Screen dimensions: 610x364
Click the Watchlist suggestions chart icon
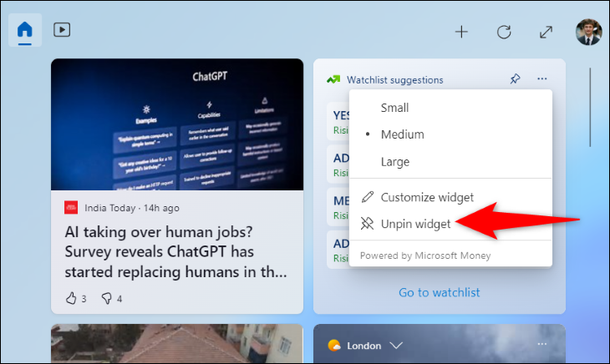(x=333, y=79)
